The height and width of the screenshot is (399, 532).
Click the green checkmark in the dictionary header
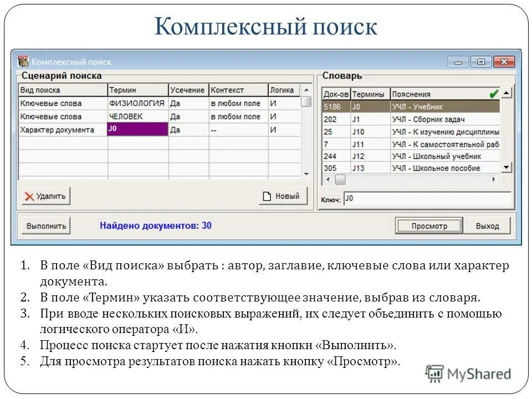(494, 94)
